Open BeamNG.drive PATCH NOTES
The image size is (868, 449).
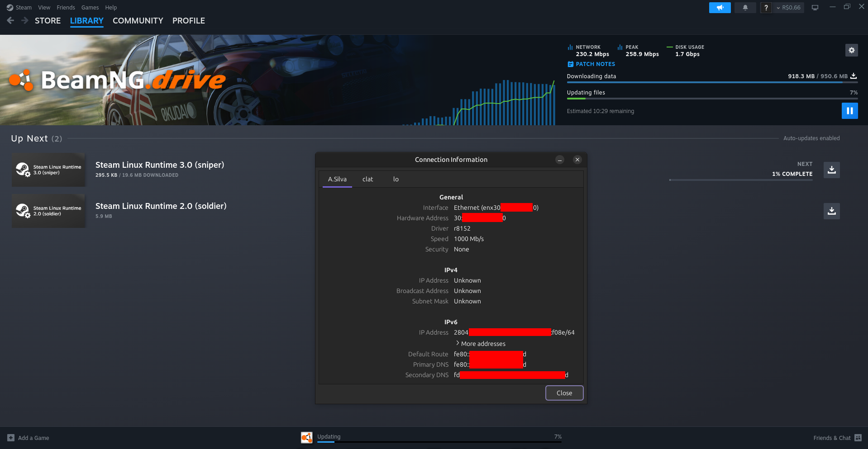click(x=591, y=64)
